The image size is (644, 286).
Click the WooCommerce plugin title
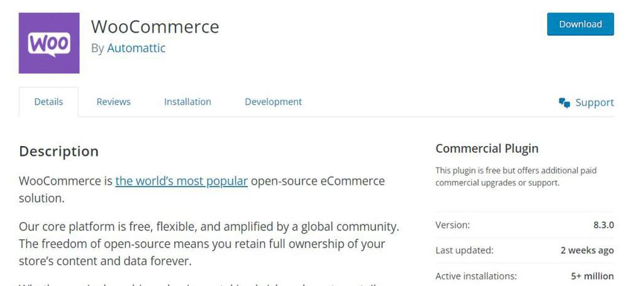(155, 26)
